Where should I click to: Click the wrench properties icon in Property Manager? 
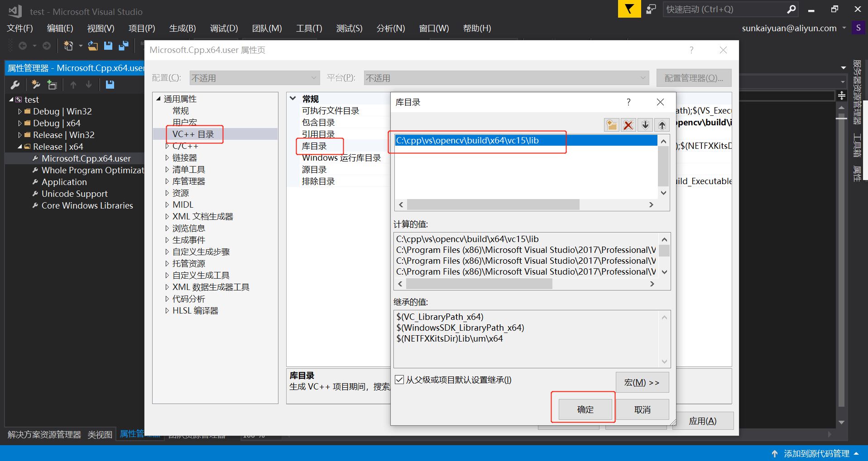[15, 85]
